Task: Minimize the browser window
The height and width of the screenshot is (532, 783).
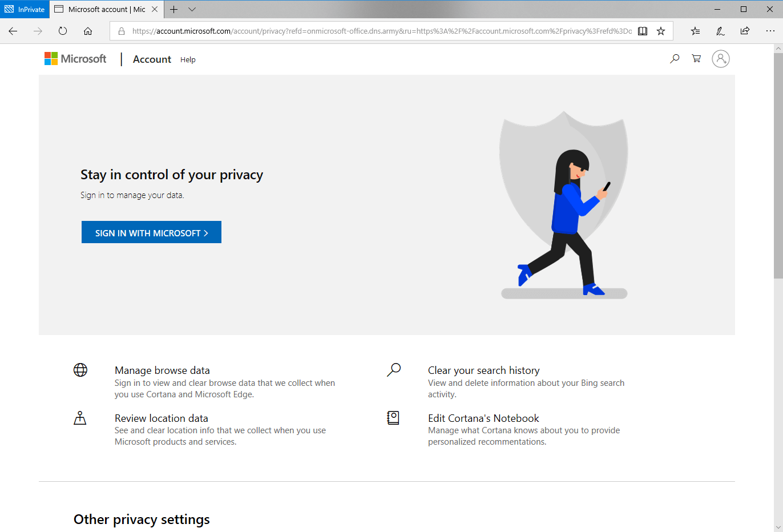Action: click(717, 9)
